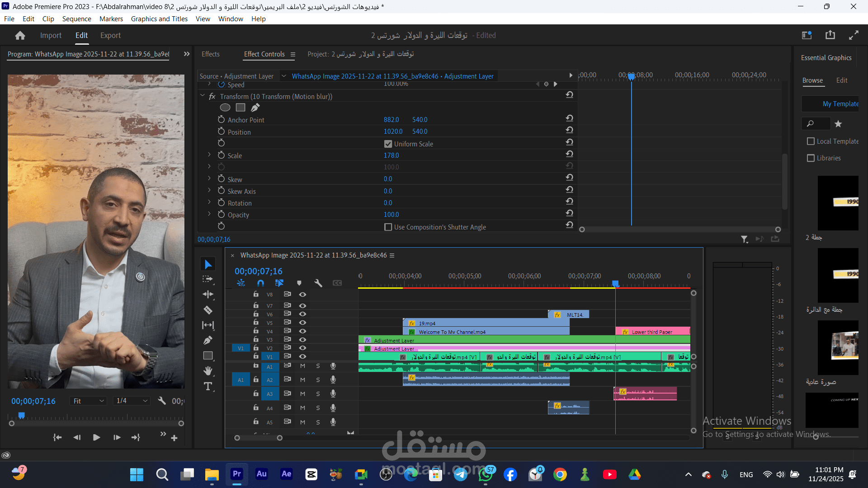The width and height of the screenshot is (868, 488).
Task: Select the Ripple Edit tool
Action: coord(208,295)
